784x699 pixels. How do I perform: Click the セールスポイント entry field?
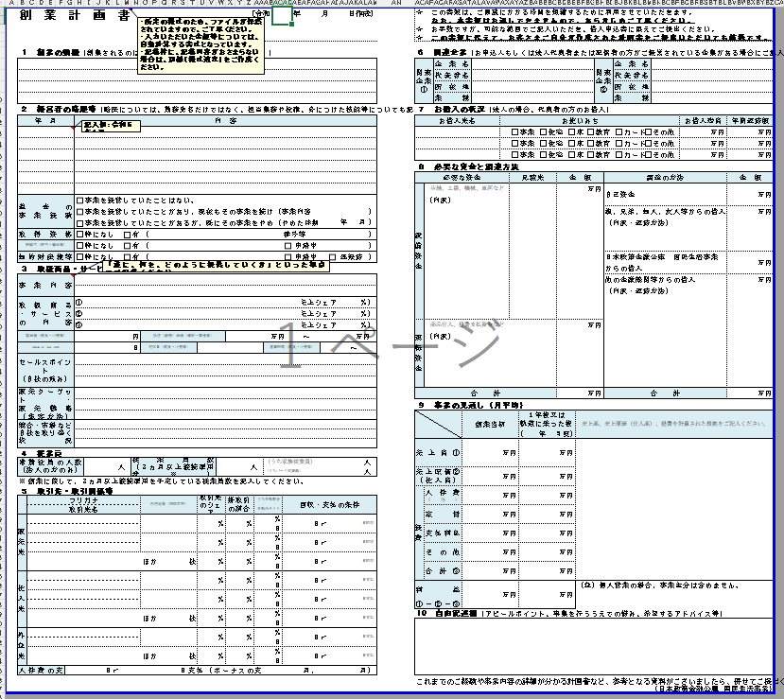tap(225, 371)
